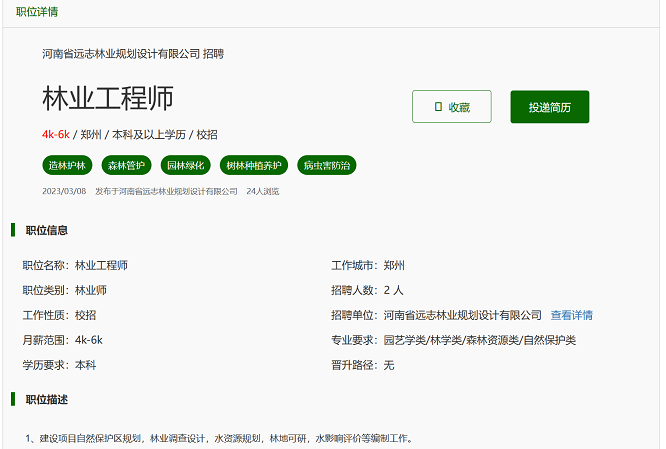
Task: Click the 职位信息 section heading
Action: (46, 230)
